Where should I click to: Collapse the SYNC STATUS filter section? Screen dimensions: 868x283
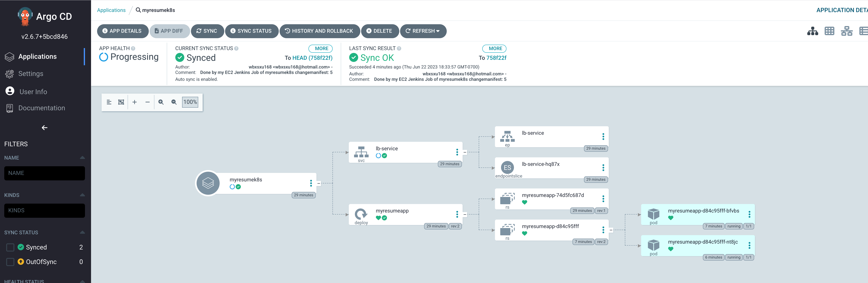82,233
